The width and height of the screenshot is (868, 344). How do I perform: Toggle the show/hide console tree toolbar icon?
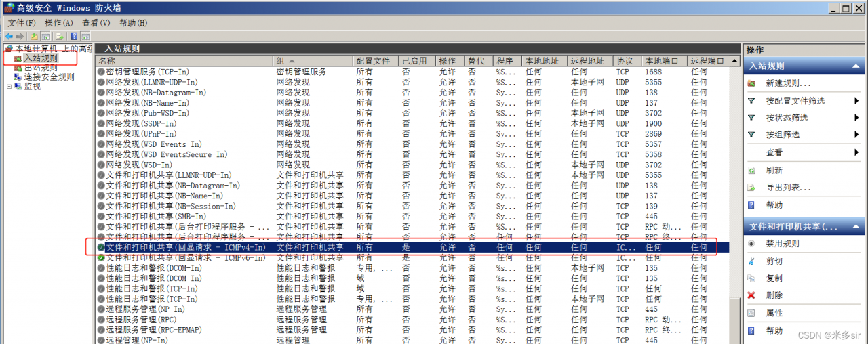pos(45,36)
